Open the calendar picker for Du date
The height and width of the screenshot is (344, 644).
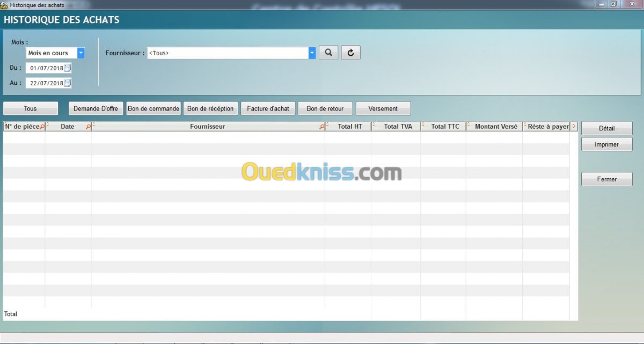point(68,68)
